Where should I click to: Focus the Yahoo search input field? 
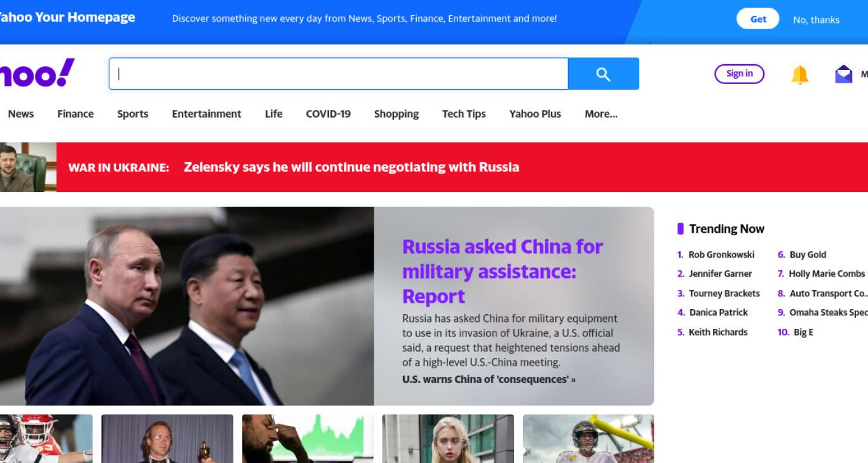[339, 74]
